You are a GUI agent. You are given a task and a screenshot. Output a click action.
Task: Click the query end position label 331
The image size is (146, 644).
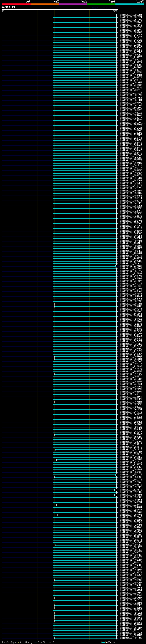[x=115, y=11]
